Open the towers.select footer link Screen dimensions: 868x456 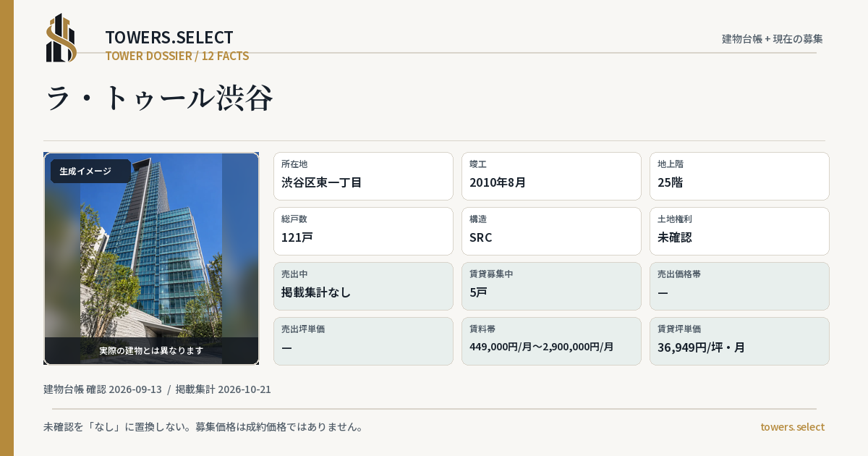pos(792,427)
